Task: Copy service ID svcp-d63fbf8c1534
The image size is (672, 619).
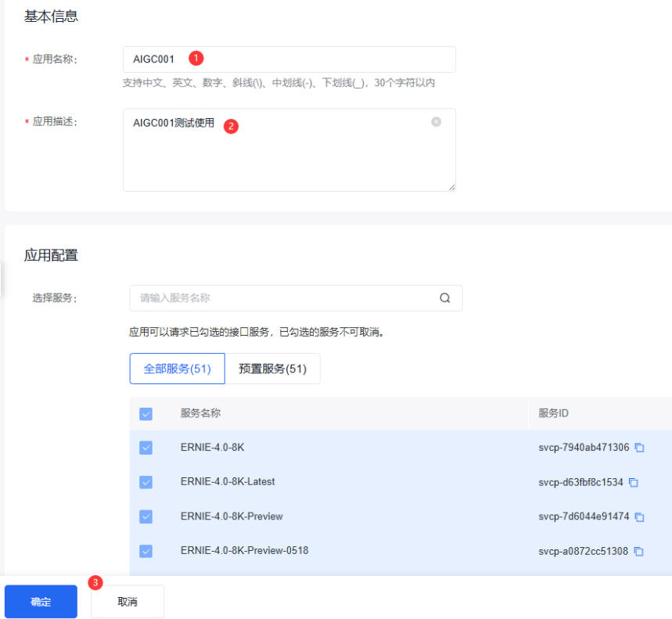Action: pos(634,483)
